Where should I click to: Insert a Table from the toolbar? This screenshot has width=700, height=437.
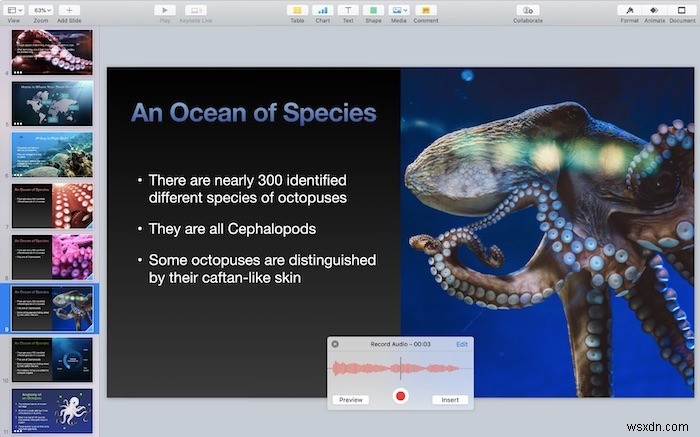[296, 10]
